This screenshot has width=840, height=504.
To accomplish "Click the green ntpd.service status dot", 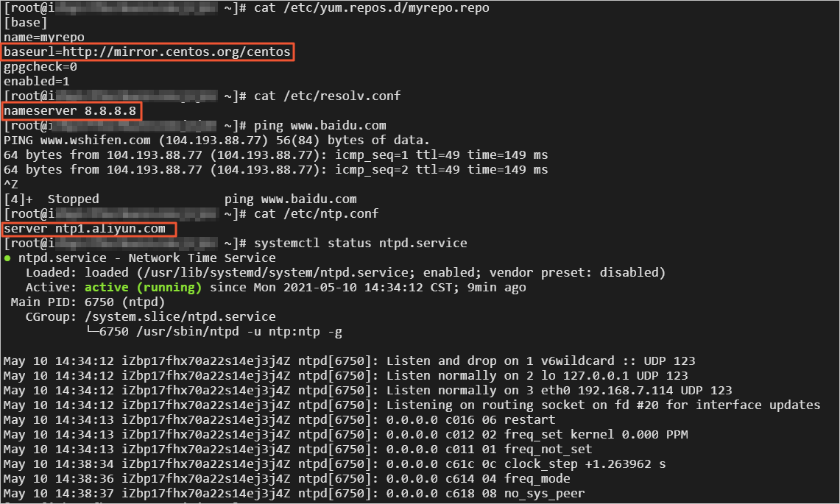I will [x=7, y=258].
